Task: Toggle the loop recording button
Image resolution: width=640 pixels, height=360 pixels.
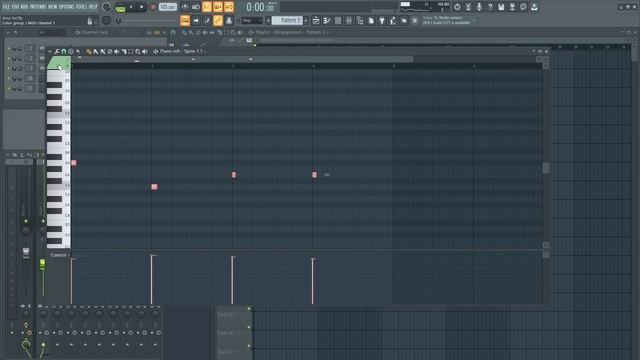Action: [229, 7]
